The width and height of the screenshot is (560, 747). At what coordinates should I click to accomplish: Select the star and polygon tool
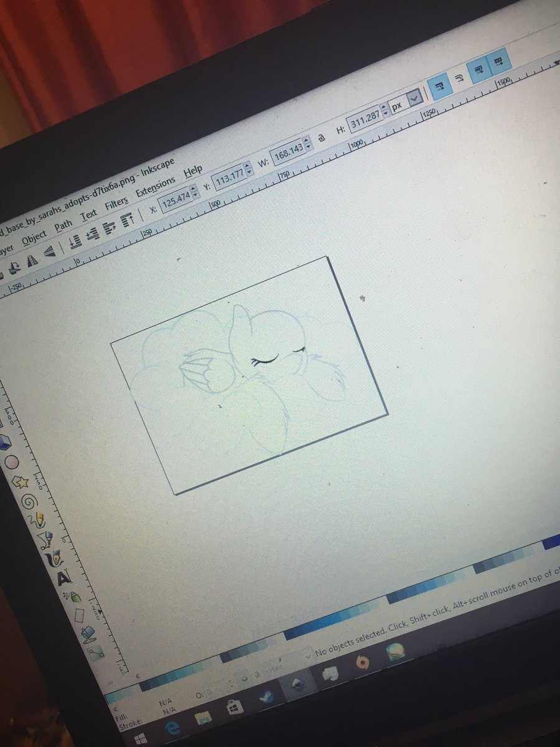pos(21,482)
